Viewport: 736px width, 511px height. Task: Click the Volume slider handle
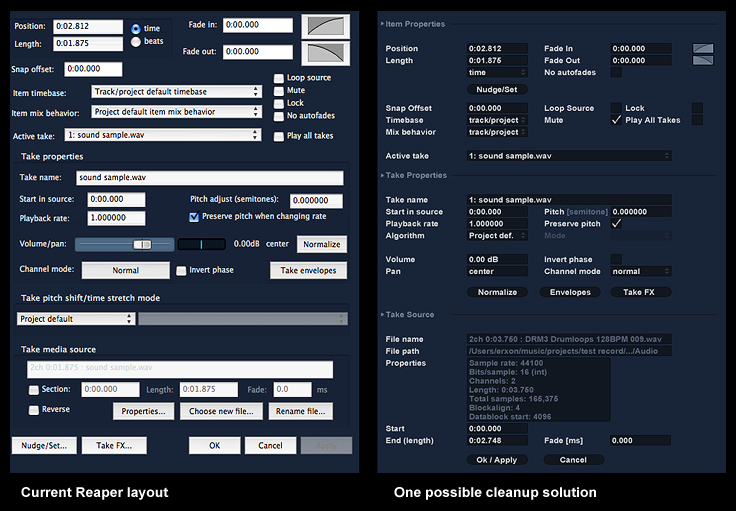point(142,244)
